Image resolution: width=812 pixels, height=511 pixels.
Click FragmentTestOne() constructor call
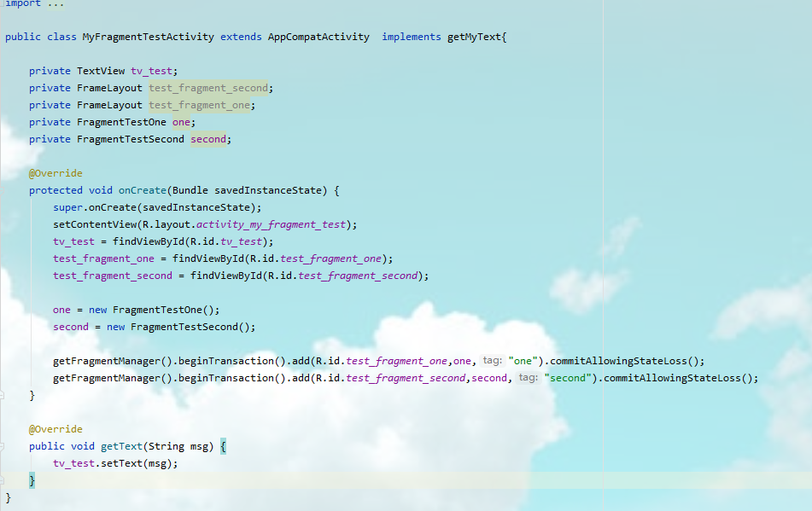click(x=163, y=310)
